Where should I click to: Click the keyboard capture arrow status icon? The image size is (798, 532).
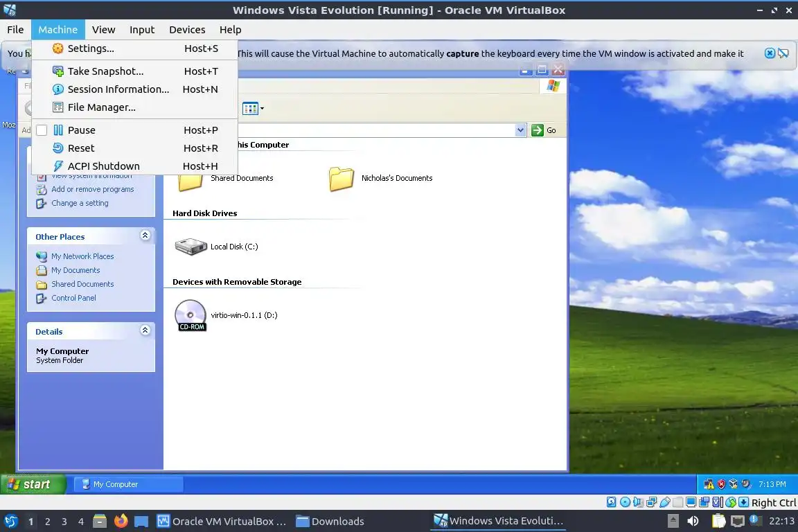point(743,502)
